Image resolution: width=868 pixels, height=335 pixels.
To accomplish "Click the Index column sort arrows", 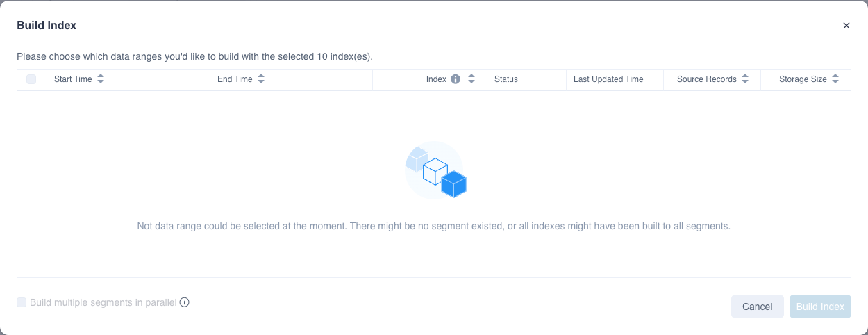I will 471,79.
